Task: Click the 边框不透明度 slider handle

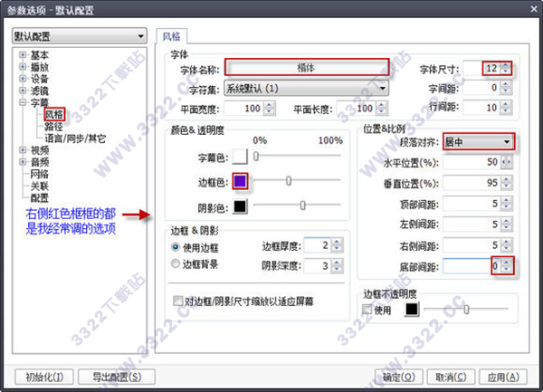Action: [x=466, y=310]
